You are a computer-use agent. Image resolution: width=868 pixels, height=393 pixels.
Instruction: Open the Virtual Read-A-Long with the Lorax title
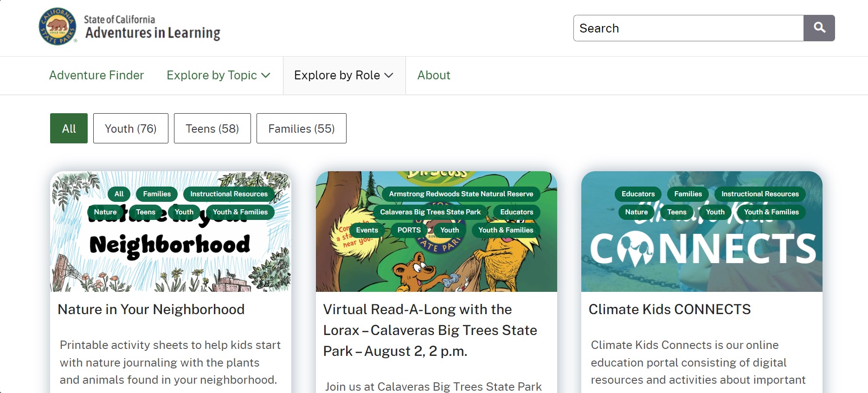(430, 330)
